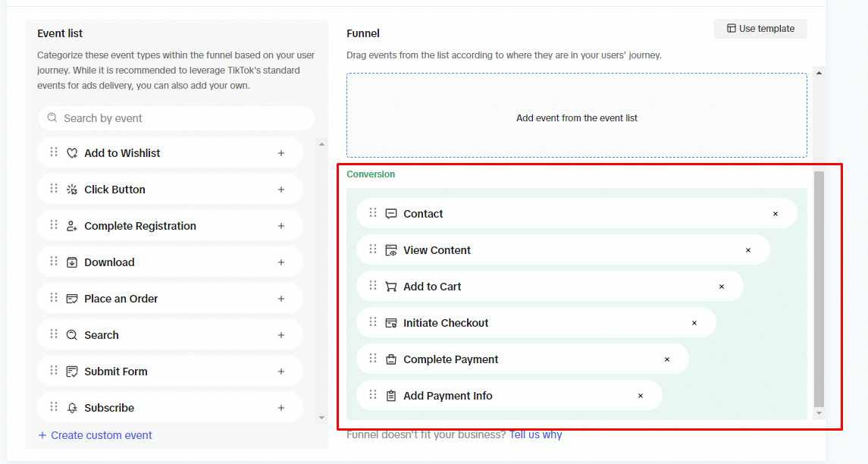Click the funnel scrollbar up arrow
The image size is (868, 464).
click(x=819, y=73)
